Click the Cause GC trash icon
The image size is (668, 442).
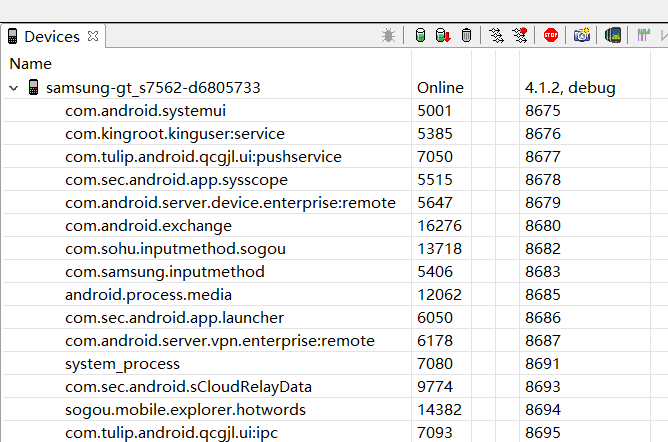pyautogui.click(x=466, y=35)
